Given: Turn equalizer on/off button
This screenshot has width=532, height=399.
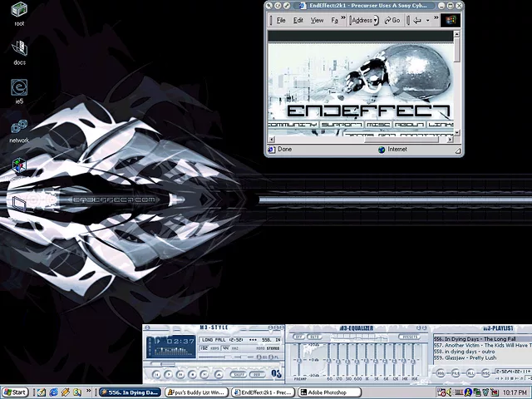Looking at the screenshot, I should [298, 337].
